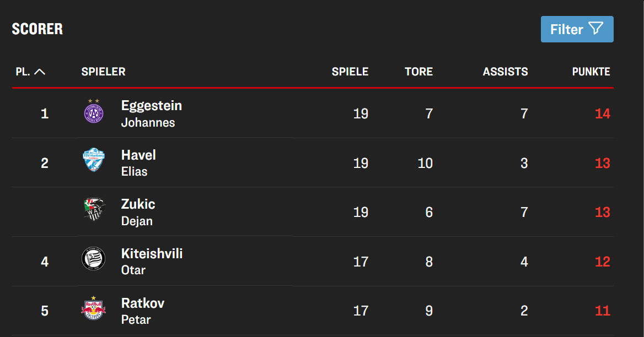Sort table by SPIELE column header
644x337 pixels.
[x=350, y=72]
